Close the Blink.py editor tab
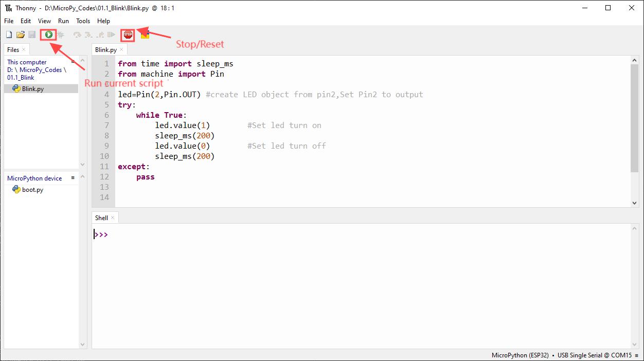 (122, 50)
